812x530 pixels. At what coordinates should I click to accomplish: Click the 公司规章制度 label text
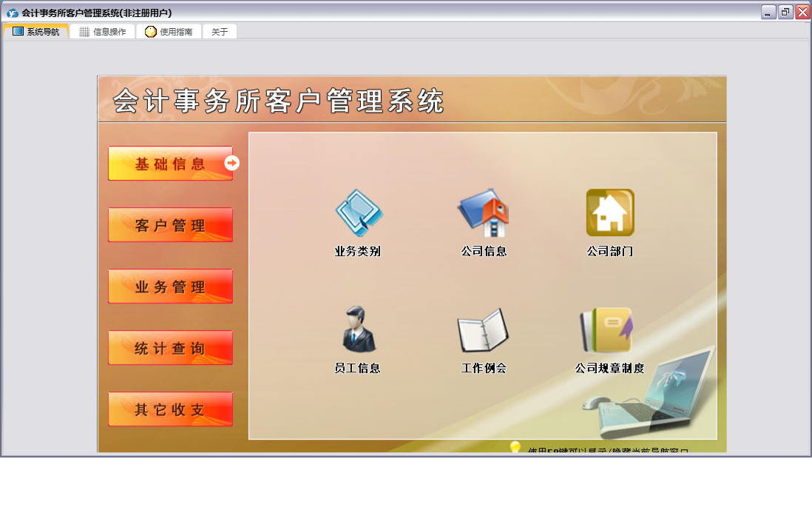click(609, 368)
